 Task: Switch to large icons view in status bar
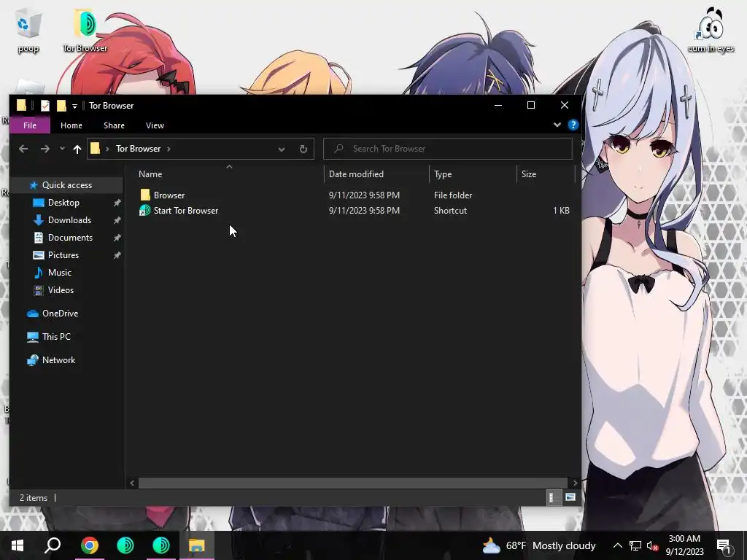[570, 497]
